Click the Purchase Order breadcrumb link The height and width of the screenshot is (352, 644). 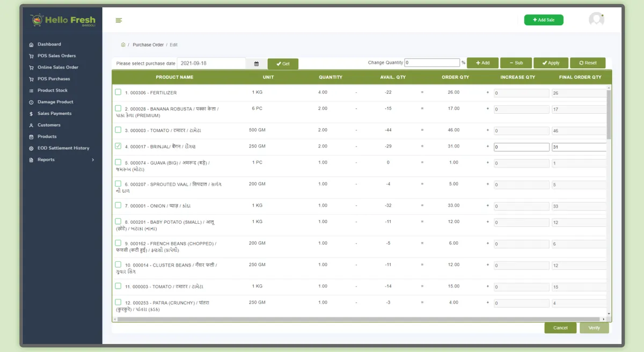coord(148,45)
